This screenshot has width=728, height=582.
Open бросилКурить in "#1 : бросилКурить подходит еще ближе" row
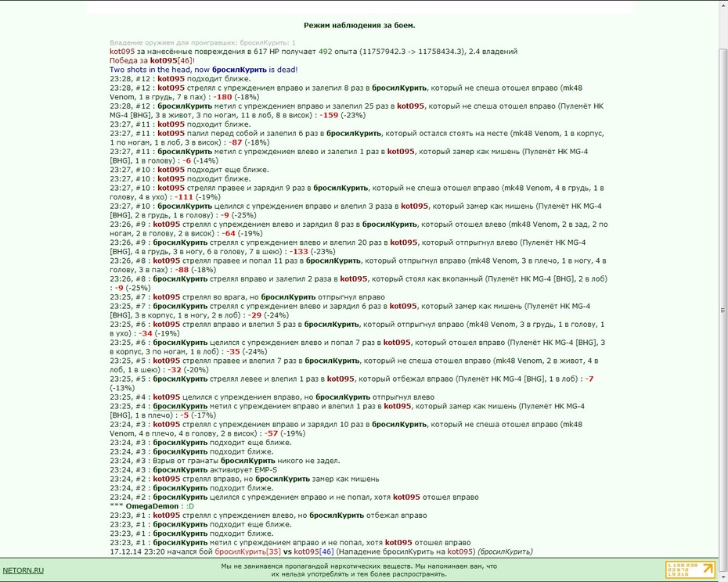pos(180,524)
